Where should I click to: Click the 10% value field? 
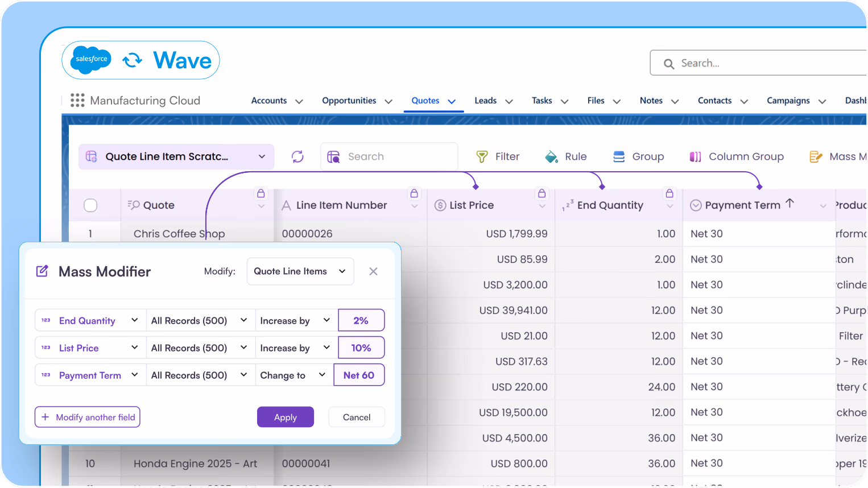[361, 348]
